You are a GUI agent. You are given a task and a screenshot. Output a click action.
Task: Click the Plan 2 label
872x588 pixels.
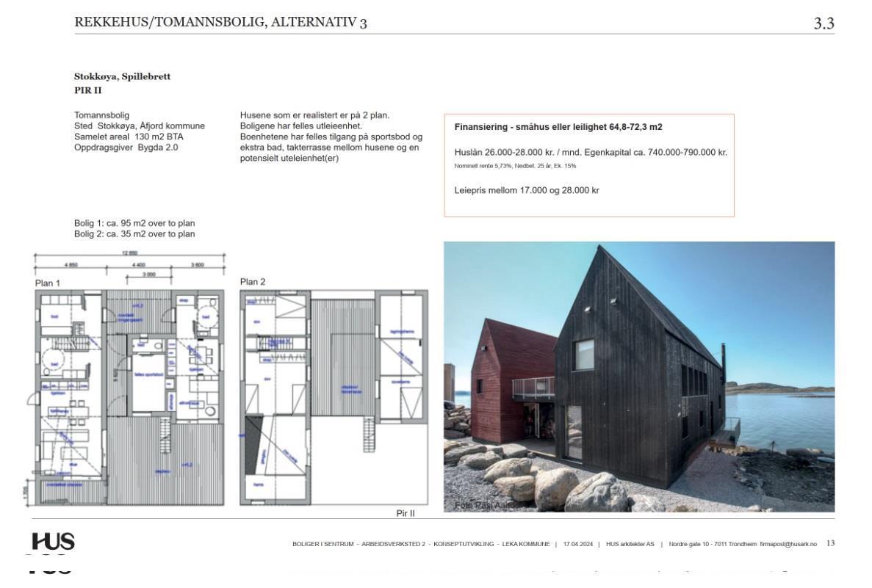[253, 282]
